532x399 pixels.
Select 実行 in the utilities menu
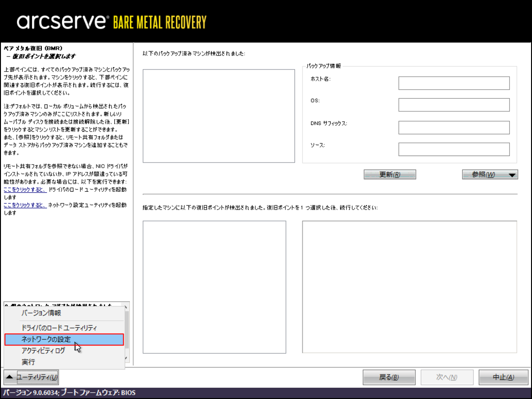point(28,362)
